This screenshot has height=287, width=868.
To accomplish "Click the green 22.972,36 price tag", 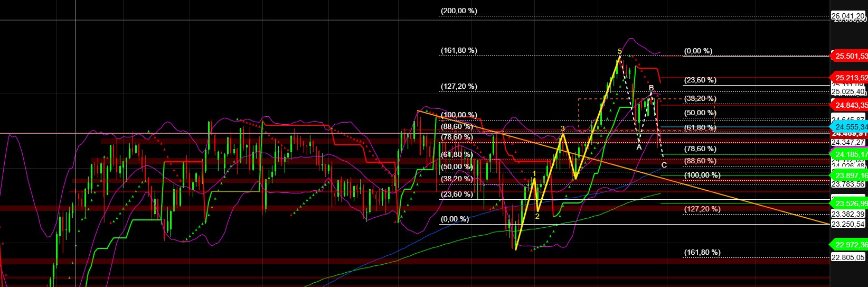I will [x=850, y=244].
